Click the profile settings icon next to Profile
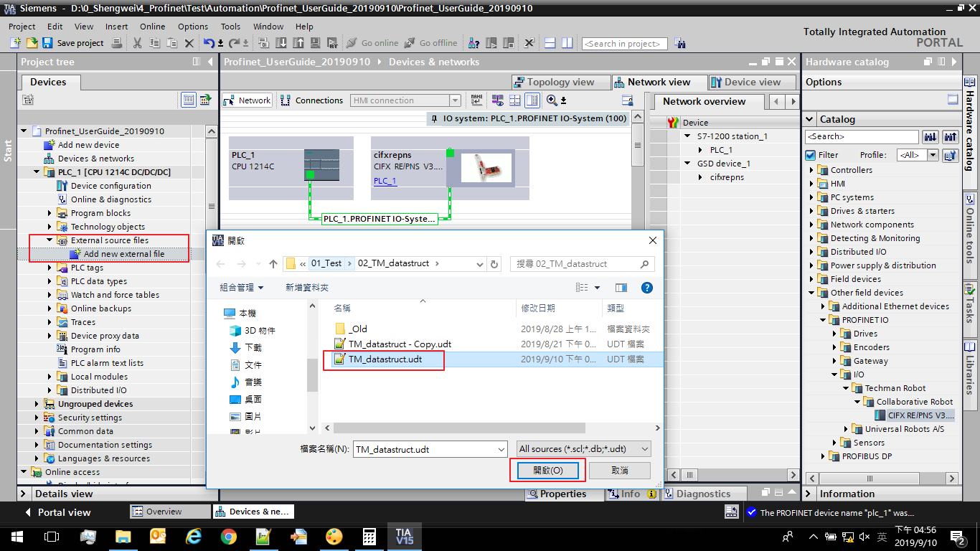 (x=950, y=155)
